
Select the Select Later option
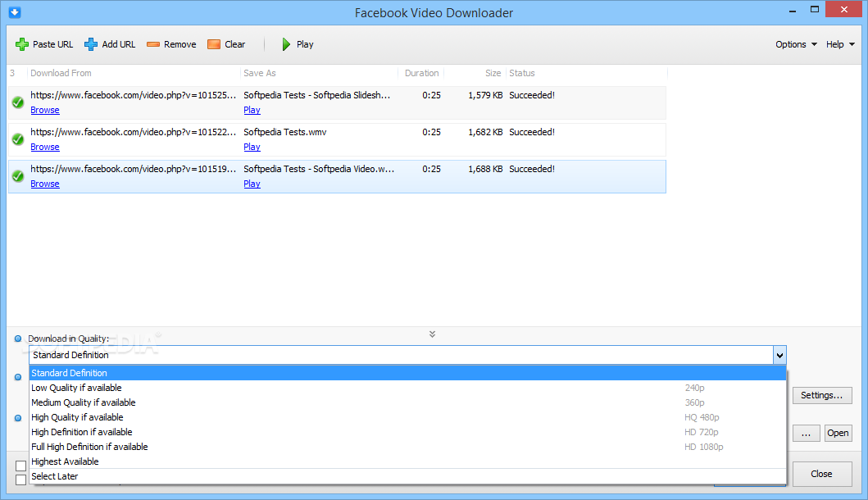coord(407,476)
